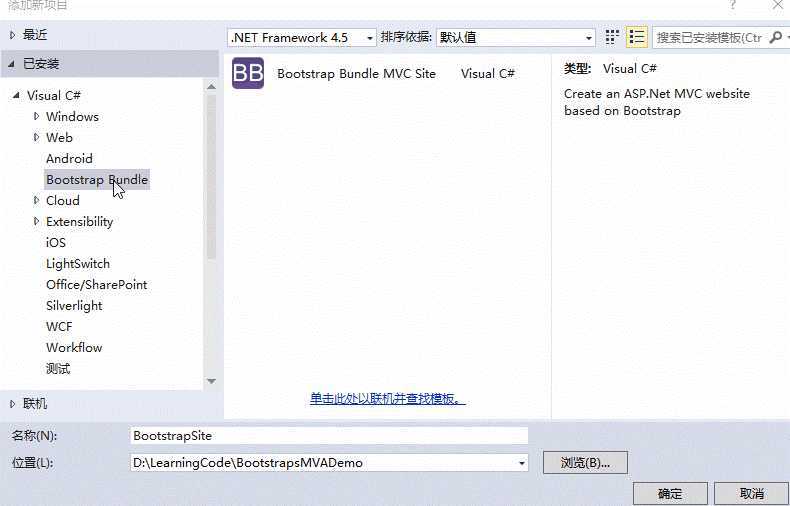Open the .NET Framework 4.5 dropdown
Image resolution: width=790 pixels, height=506 pixels.
(301, 38)
